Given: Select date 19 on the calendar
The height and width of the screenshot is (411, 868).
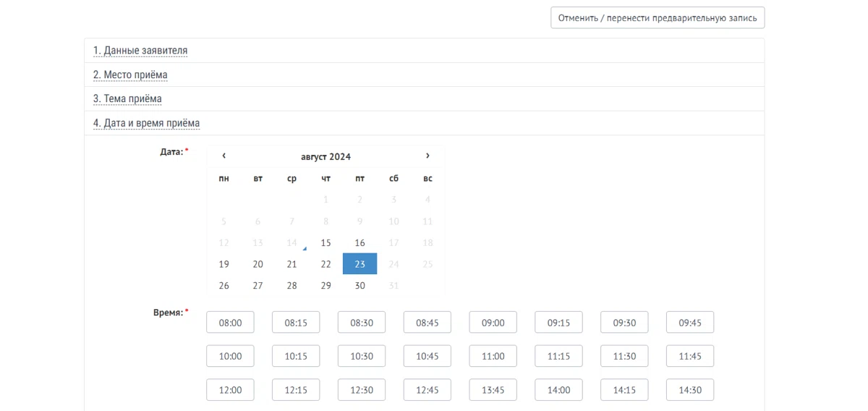Looking at the screenshot, I should [x=224, y=264].
